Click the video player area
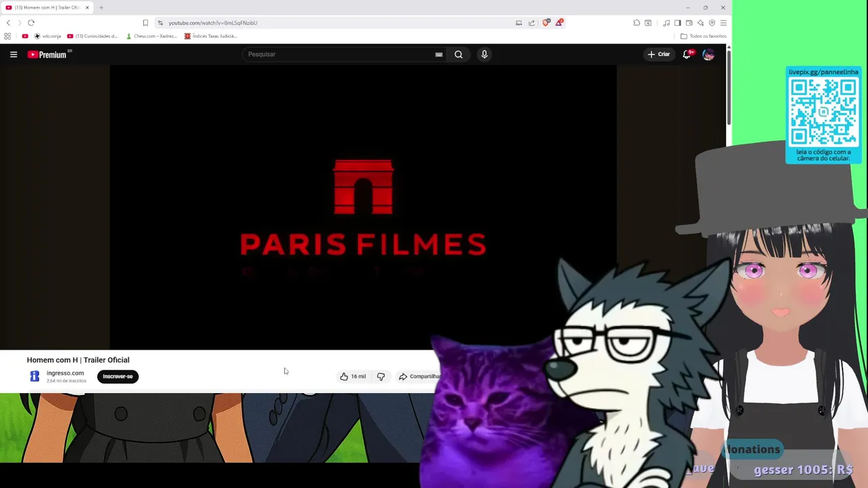 (x=363, y=207)
